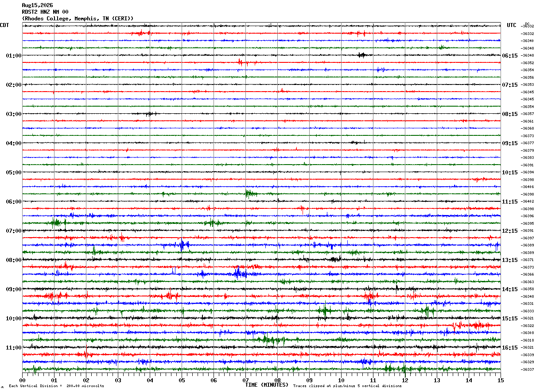Click the DC offset value '-36308'
Screen dimensions: 536x392
[528, 333]
